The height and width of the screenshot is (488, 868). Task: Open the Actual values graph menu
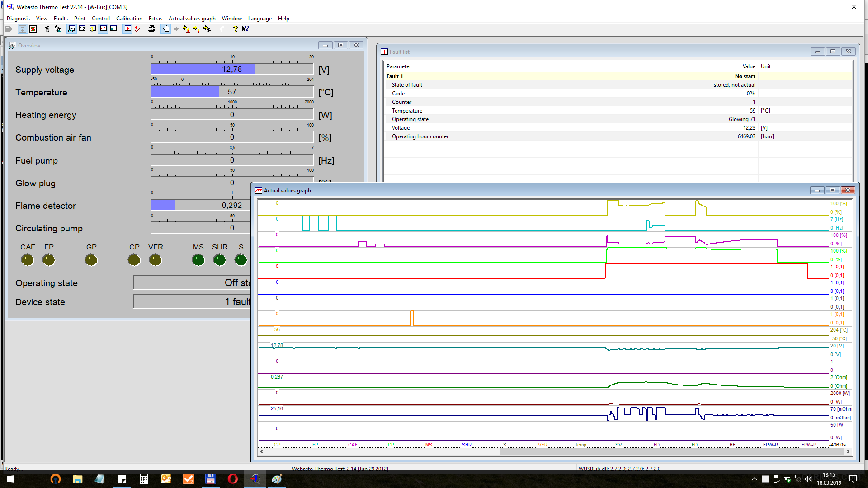tap(192, 19)
